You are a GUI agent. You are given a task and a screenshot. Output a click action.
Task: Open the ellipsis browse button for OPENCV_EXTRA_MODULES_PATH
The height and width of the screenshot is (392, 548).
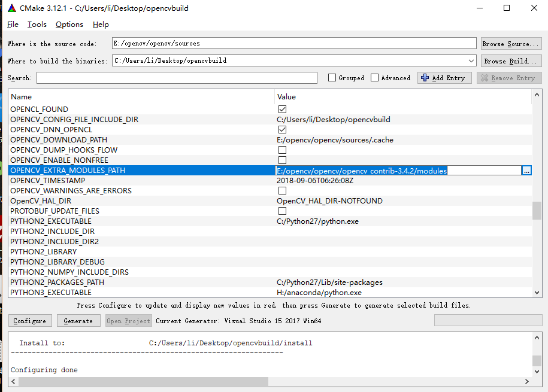pyautogui.click(x=526, y=171)
